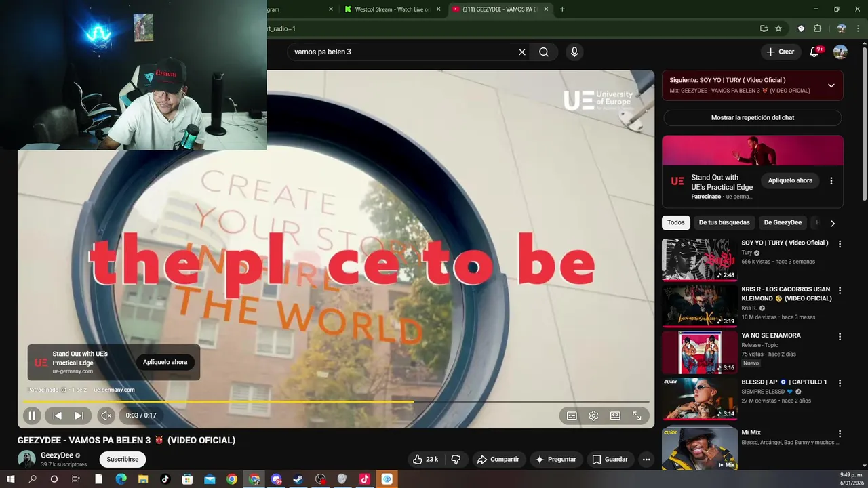Open options for 'KRIS R - LOS CACORROS' video
Image resolution: width=868 pixels, height=488 pixels.
coord(840,291)
